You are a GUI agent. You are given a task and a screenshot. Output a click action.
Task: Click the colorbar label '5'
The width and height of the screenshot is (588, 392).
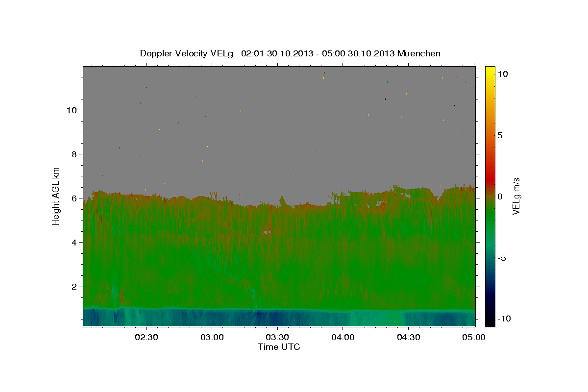point(500,135)
